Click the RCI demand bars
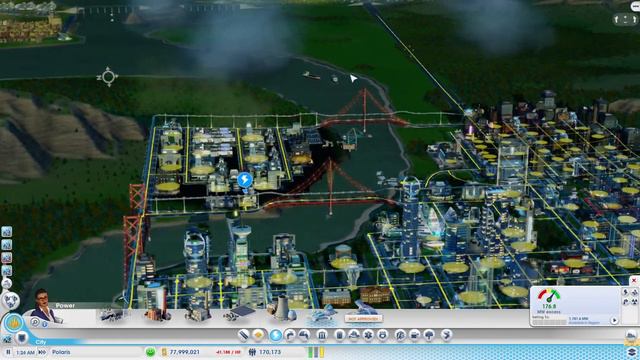This screenshot has width=640, height=360. (x=316, y=352)
